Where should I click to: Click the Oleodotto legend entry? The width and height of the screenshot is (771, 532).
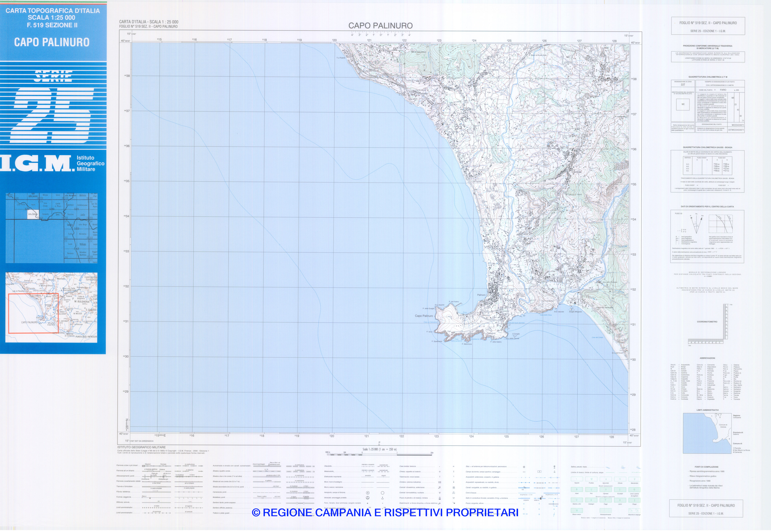click(x=328, y=466)
